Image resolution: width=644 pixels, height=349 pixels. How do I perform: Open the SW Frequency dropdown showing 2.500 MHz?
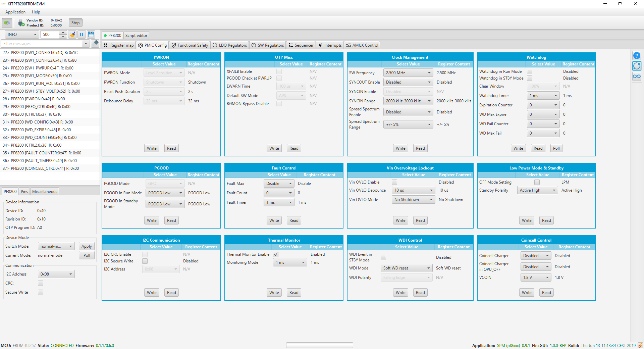click(x=408, y=73)
